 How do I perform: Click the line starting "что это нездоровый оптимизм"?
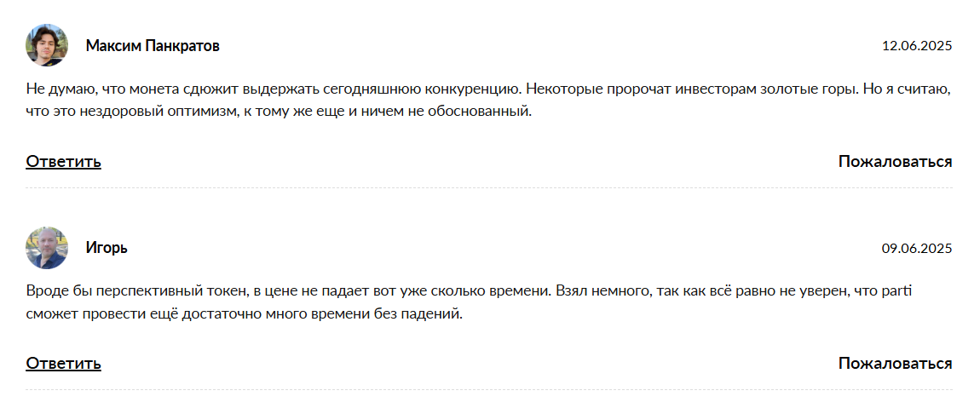tap(279, 111)
